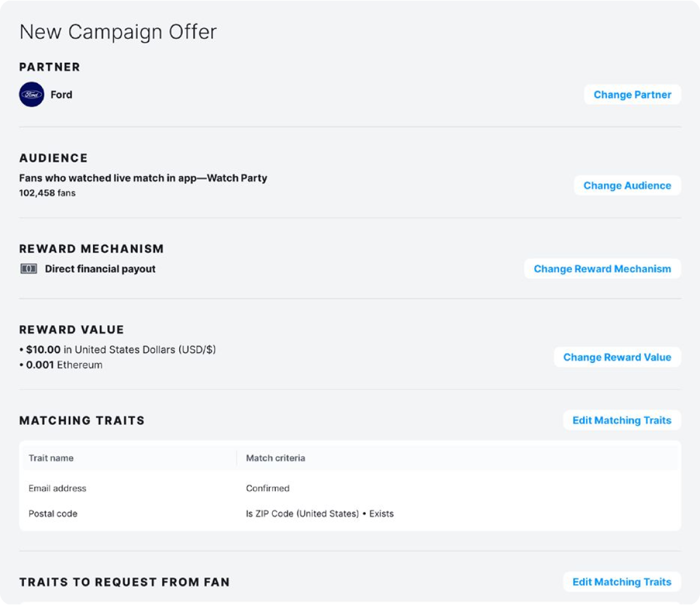Click Change Reward Mechanism button

click(602, 269)
